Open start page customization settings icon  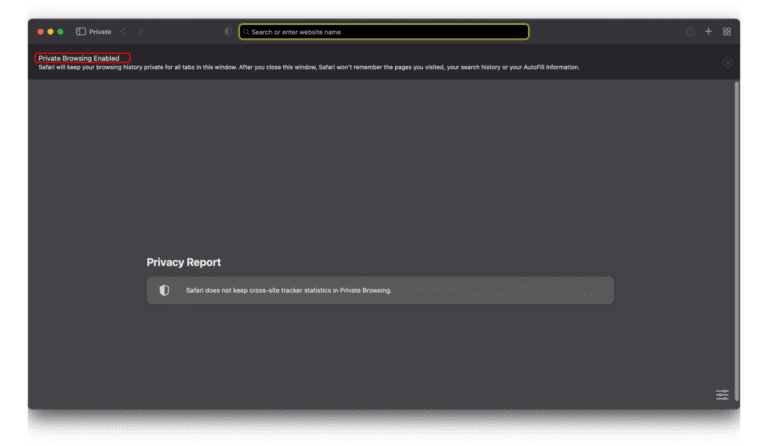click(722, 395)
